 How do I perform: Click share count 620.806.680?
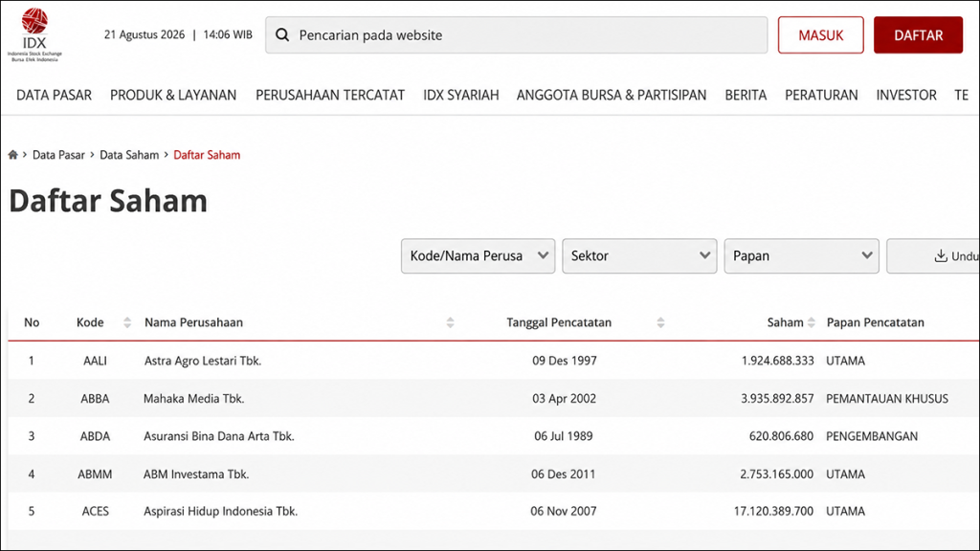pos(781,436)
